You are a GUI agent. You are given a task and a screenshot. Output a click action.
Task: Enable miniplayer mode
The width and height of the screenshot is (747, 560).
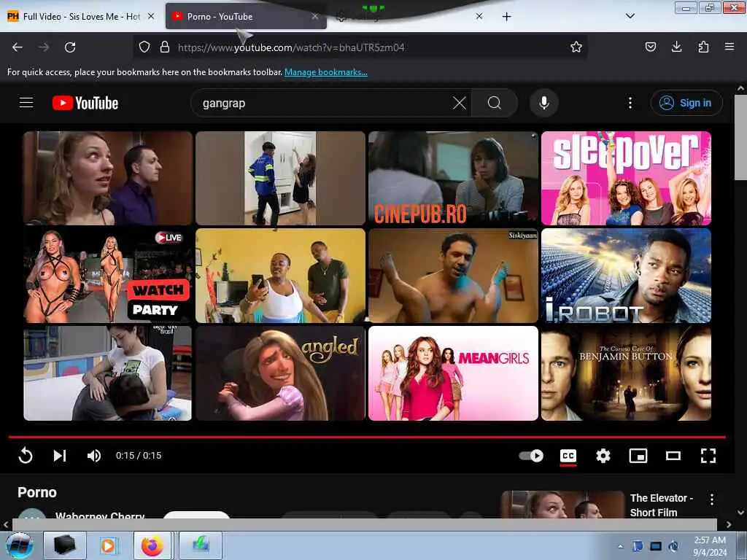click(638, 456)
